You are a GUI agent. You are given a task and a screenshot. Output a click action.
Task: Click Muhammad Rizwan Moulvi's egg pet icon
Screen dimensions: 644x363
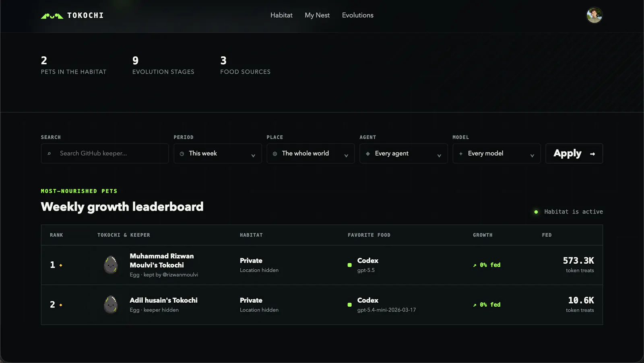(x=111, y=265)
